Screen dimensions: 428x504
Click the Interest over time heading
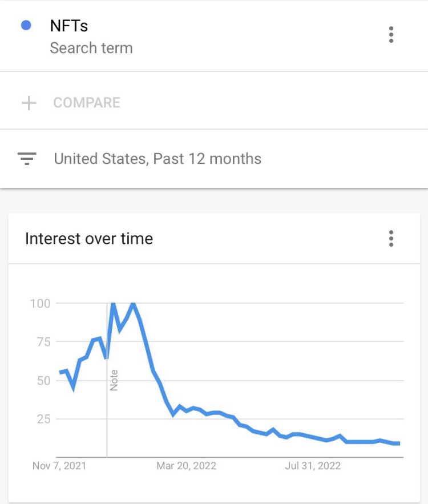pyautogui.click(x=89, y=238)
